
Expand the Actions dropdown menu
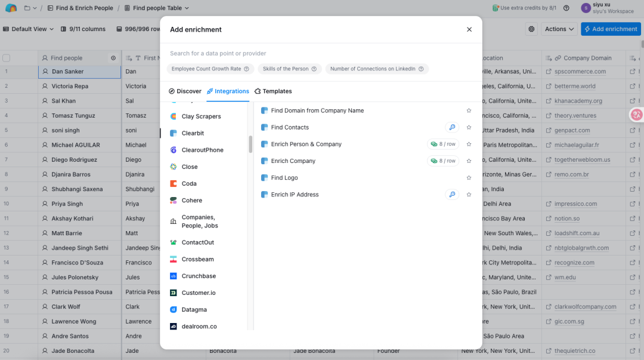(559, 29)
